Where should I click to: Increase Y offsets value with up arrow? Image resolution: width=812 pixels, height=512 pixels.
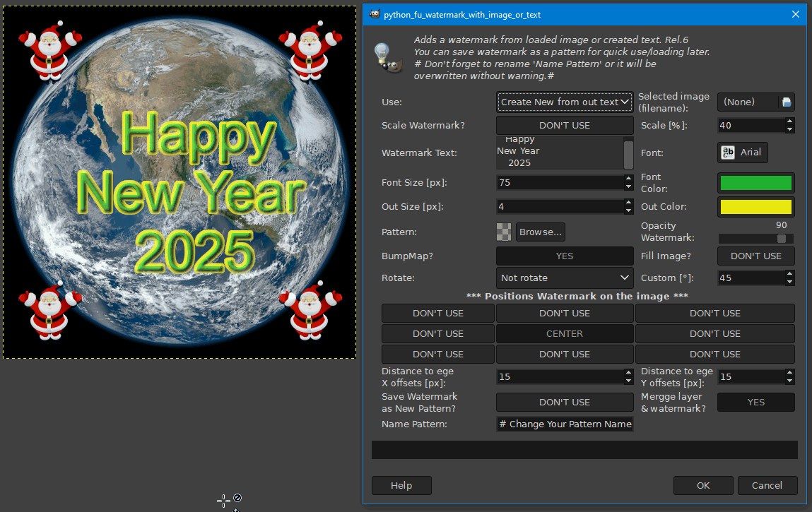pyautogui.click(x=789, y=373)
